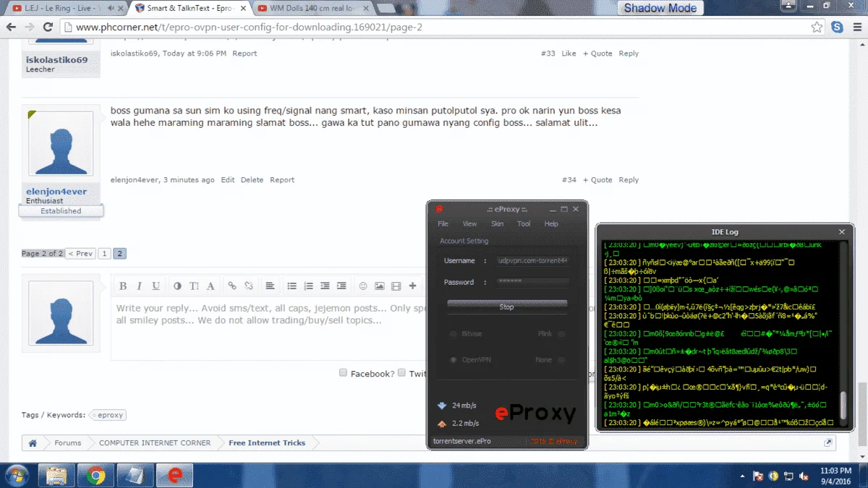The width and height of the screenshot is (868, 488).
Task: Apply italic formatting in reply editor
Action: tap(139, 286)
